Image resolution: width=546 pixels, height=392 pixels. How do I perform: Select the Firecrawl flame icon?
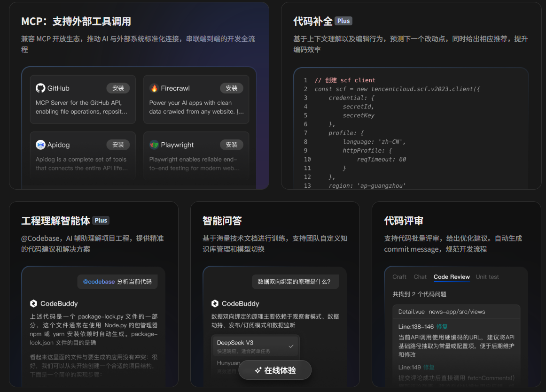pyautogui.click(x=155, y=88)
